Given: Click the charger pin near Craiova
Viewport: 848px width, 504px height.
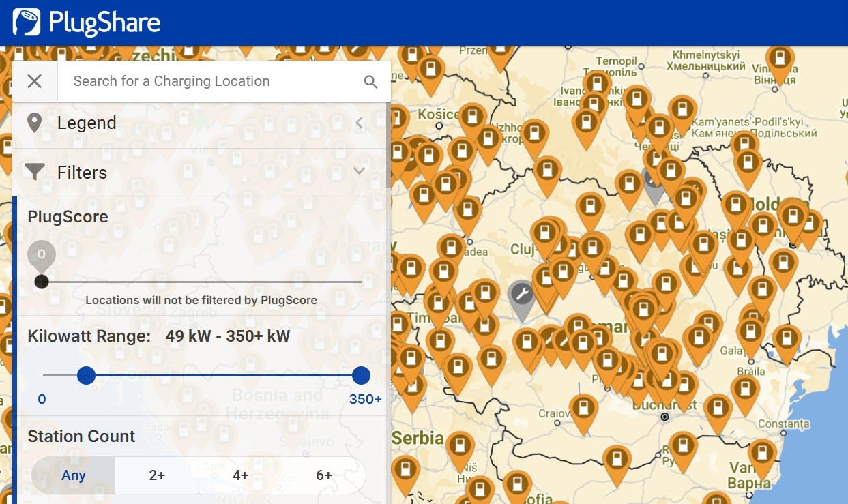Looking at the screenshot, I should pyautogui.click(x=584, y=412).
